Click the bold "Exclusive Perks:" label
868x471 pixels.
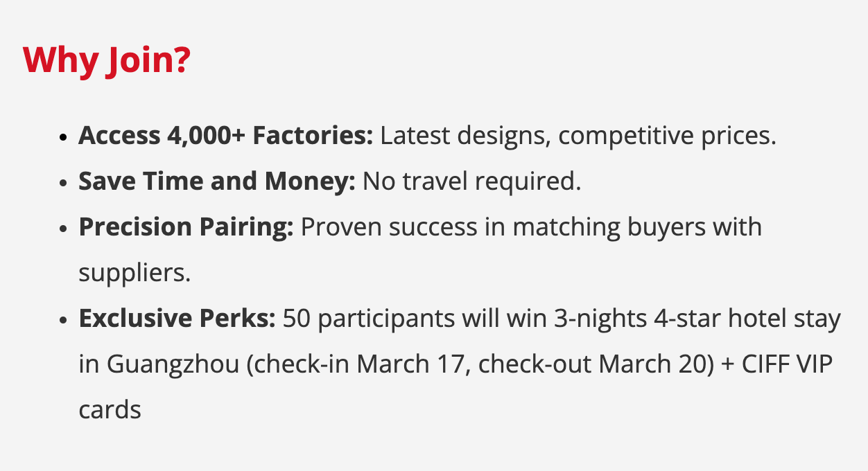click(x=177, y=319)
